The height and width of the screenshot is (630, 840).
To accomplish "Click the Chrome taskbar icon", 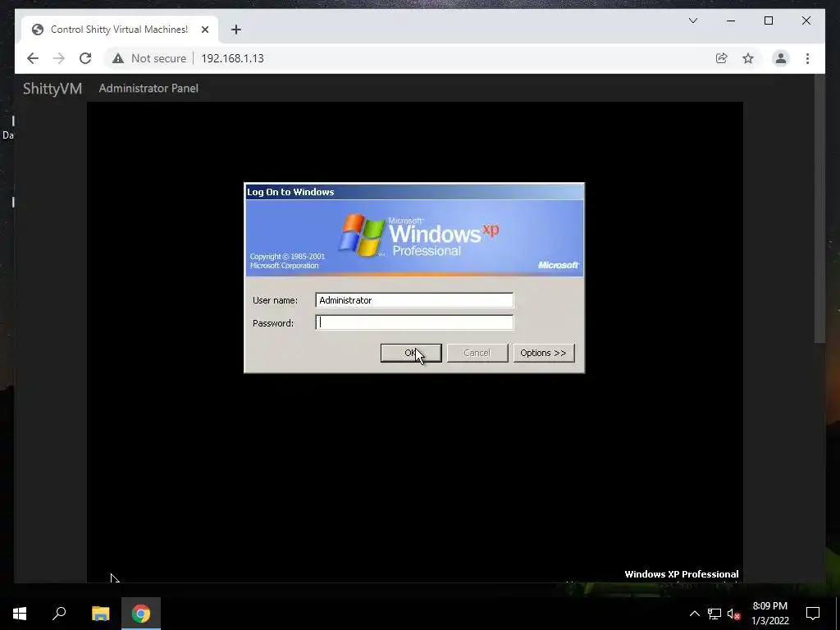I will (141, 614).
